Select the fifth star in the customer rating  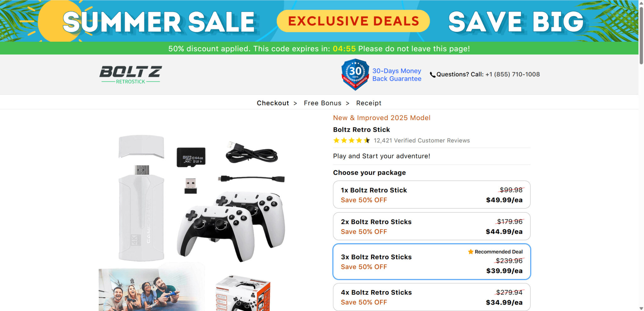click(366, 140)
